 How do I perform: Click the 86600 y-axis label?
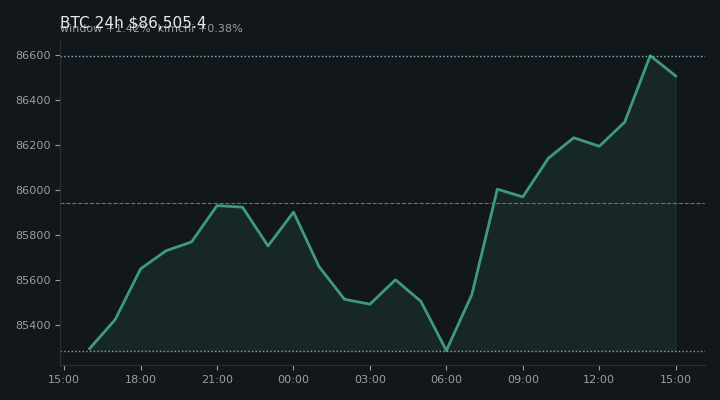(x=33, y=56)
